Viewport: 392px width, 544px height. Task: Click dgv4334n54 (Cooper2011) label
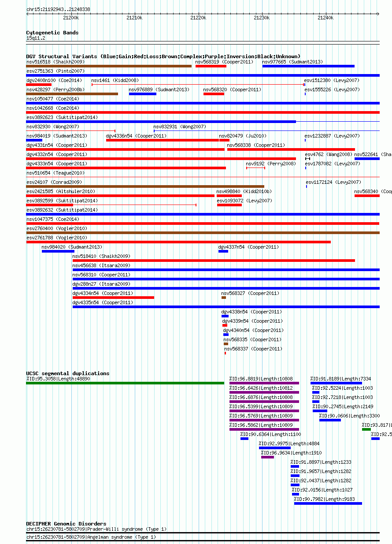[x=103, y=294]
